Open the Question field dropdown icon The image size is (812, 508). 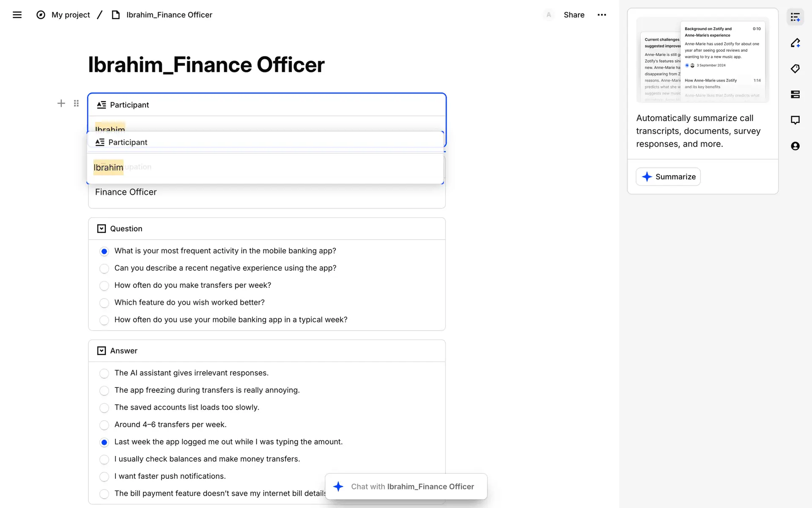(x=101, y=229)
